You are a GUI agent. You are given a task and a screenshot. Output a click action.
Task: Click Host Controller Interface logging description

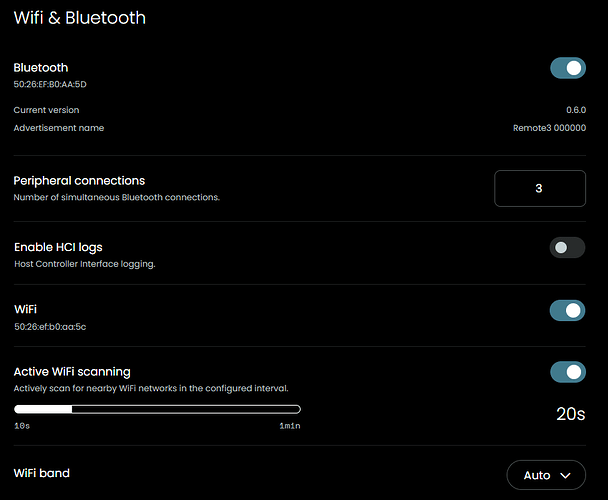tap(85, 264)
